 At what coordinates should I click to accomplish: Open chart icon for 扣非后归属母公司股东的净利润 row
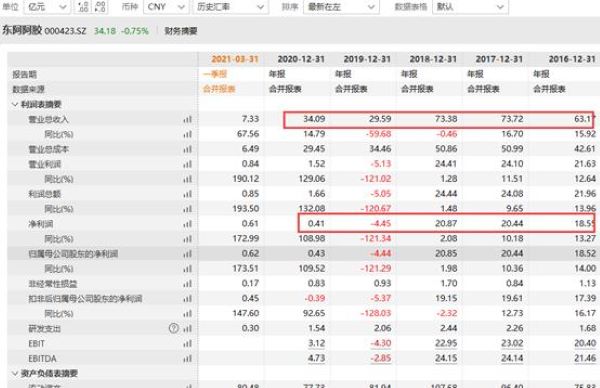pyautogui.click(x=188, y=298)
